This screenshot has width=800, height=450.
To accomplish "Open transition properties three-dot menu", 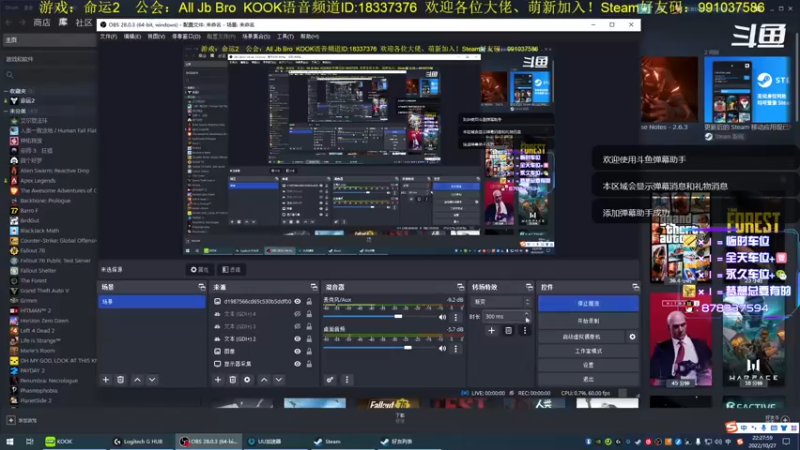I will click(525, 331).
